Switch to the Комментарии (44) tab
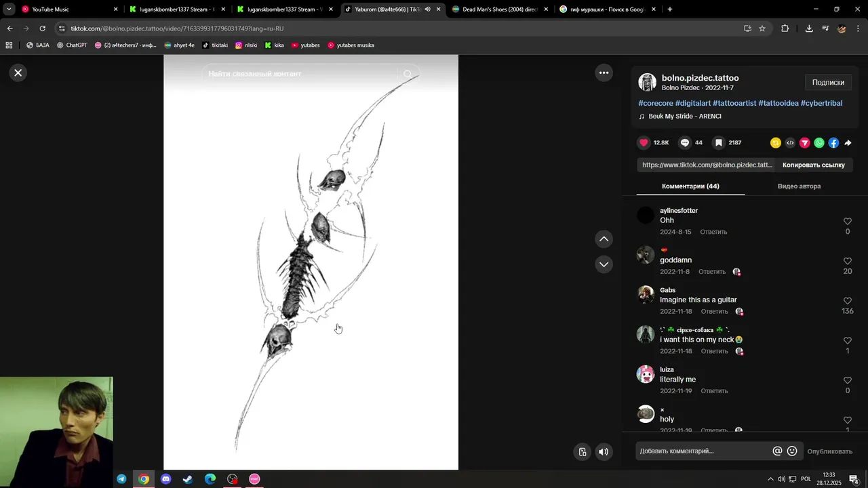This screenshot has height=488, width=868. tap(690, 186)
